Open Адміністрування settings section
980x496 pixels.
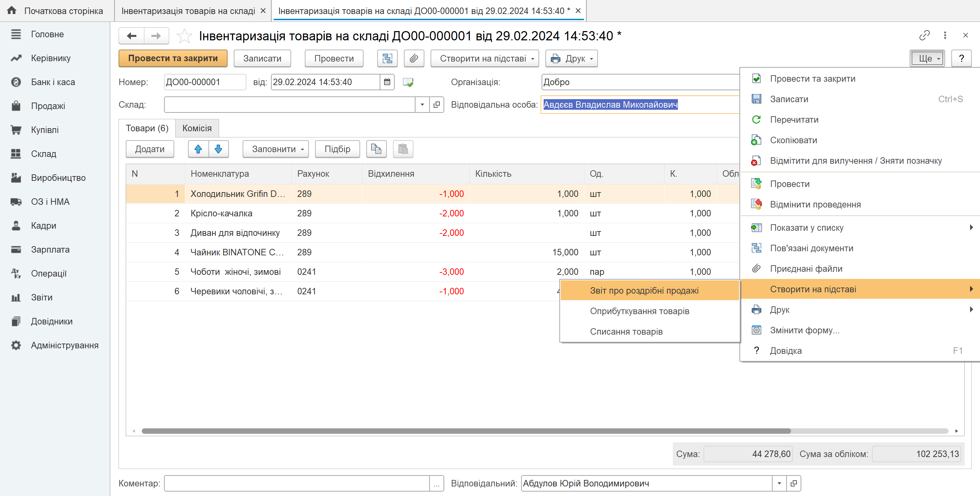click(x=65, y=346)
